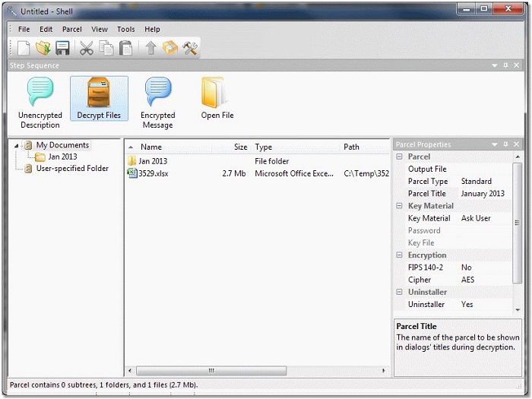The image size is (532, 399).
Task: Click the Open folder toolbar icon
Action: pos(43,49)
